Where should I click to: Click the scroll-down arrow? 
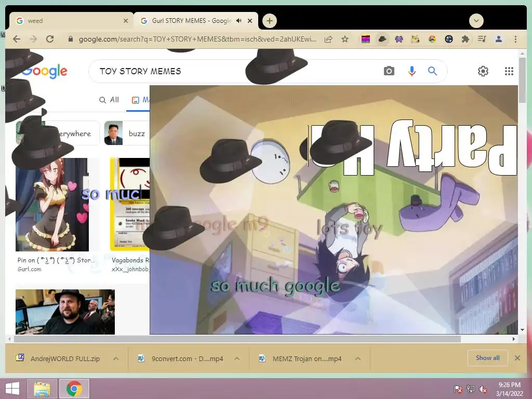[x=522, y=330]
